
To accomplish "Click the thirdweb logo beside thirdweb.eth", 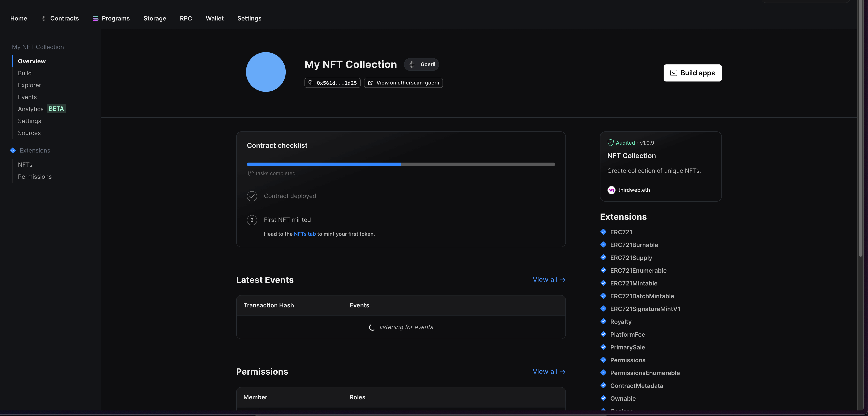I will 611,190.
